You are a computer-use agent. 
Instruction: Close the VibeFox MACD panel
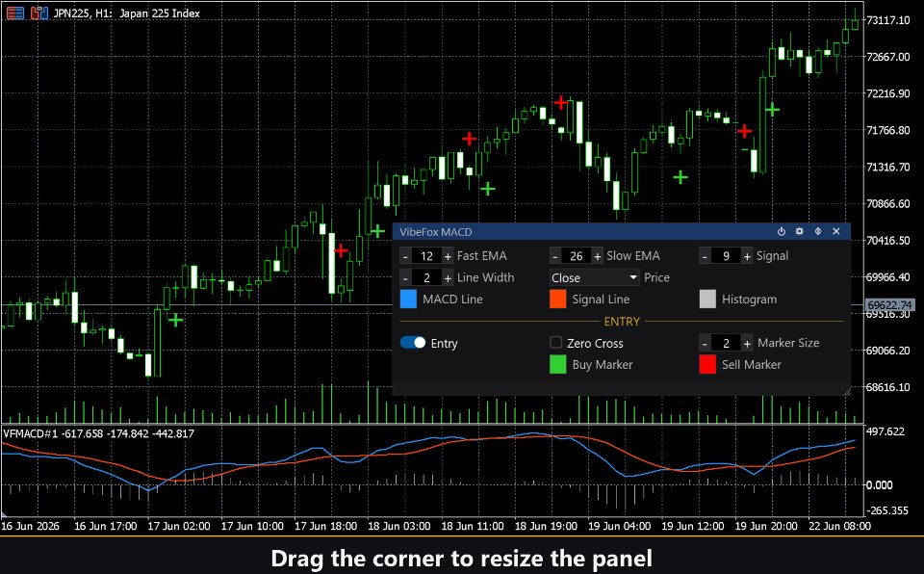coord(835,232)
